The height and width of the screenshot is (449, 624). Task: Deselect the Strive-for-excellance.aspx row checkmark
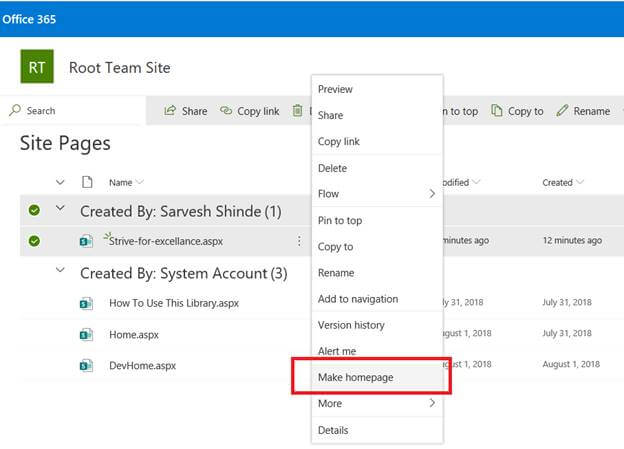(34, 241)
